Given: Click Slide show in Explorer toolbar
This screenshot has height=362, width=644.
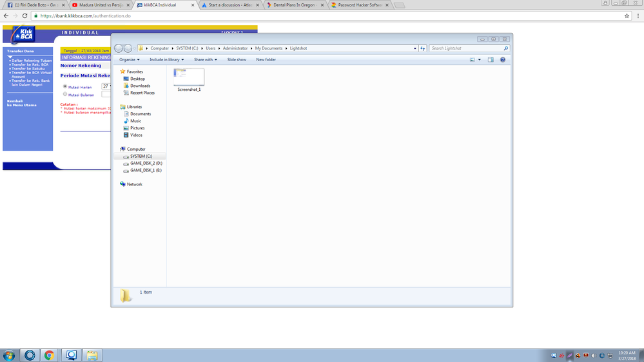Looking at the screenshot, I should 237,60.
